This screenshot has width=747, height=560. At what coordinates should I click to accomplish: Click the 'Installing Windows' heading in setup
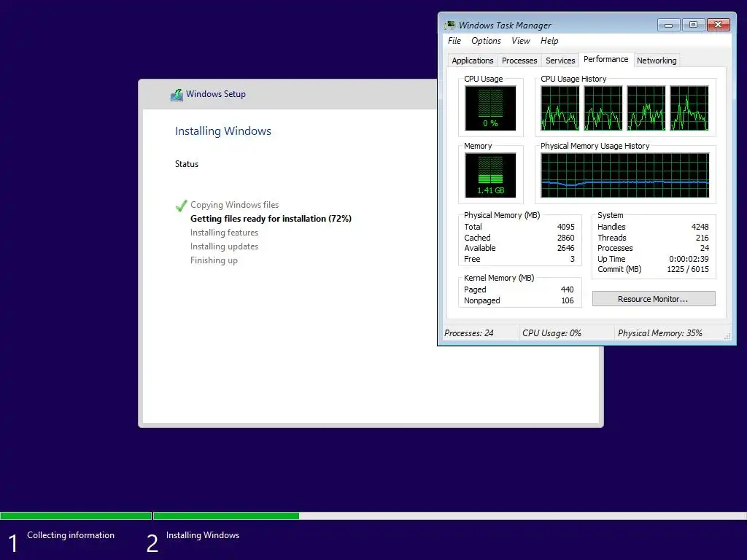[x=223, y=131]
